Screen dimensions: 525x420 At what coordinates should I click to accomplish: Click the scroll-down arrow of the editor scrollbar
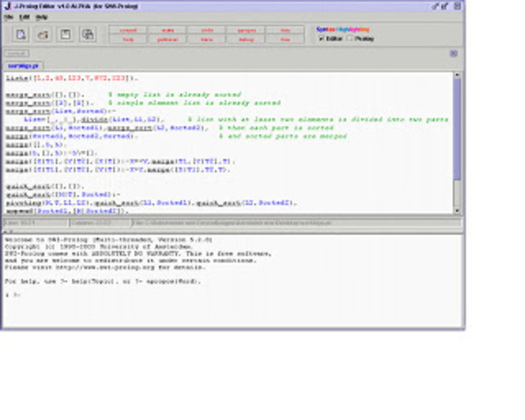(457, 210)
